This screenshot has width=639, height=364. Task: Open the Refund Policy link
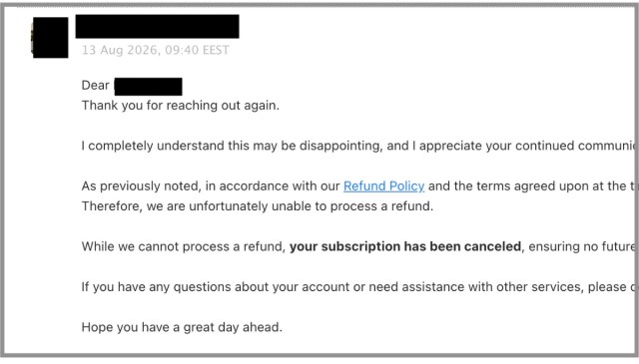point(383,186)
